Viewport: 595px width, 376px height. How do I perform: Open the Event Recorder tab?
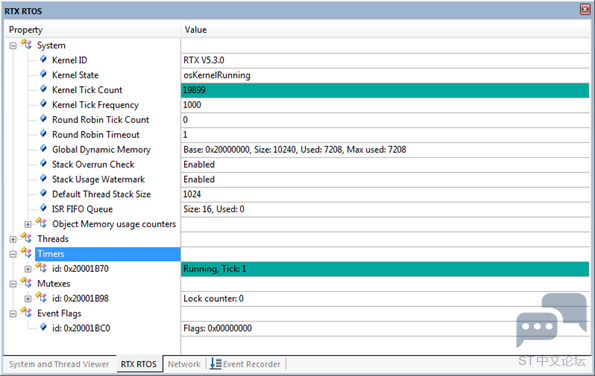tap(246, 364)
